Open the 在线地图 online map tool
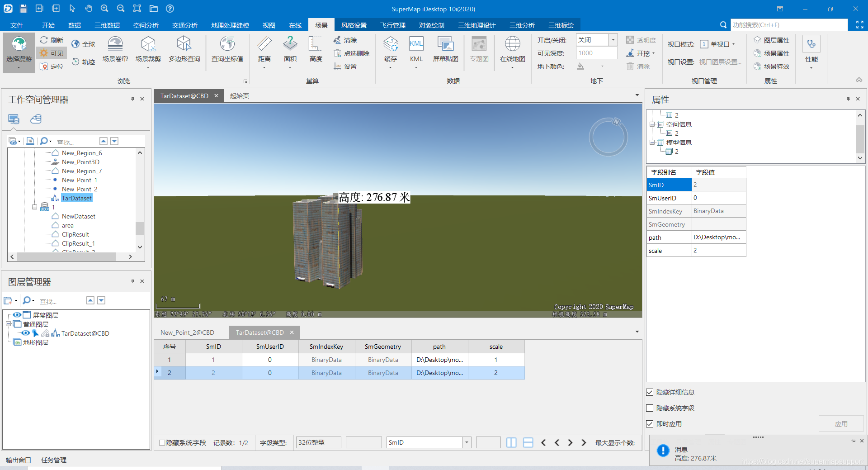The height and width of the screenshot is (470, 868). 512,52
